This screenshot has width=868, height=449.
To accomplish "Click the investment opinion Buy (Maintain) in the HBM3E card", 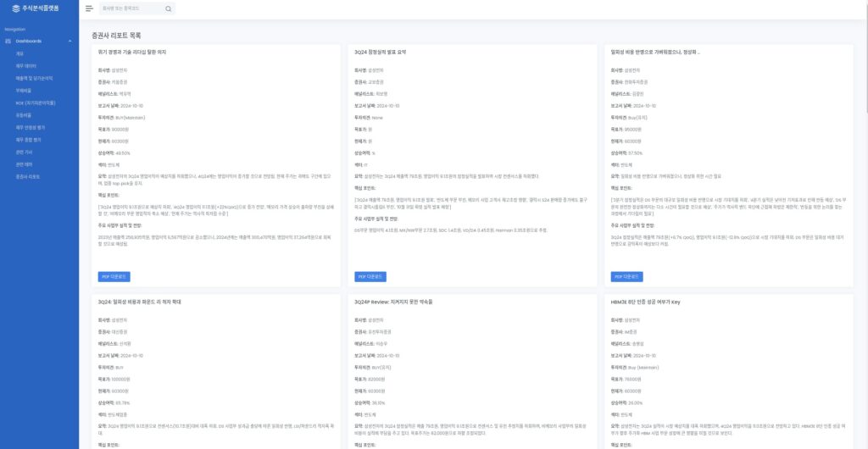I will [643, 367].
